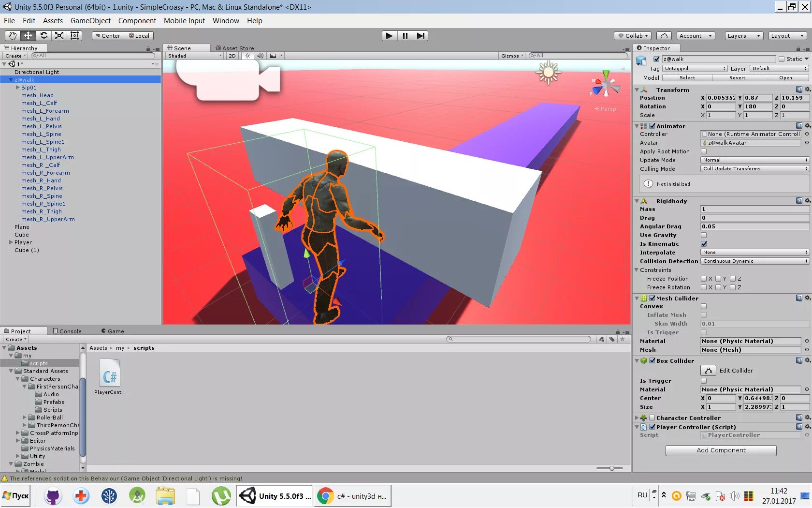Screen dimensions: 812x508
Task: Select the Hand tool in toolbar
Action: (13, 36)
